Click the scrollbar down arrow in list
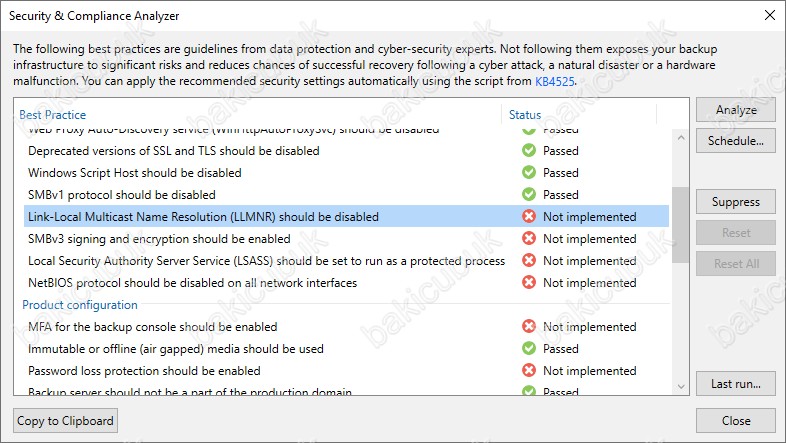Image resolution: width=786 pixels, height=443 pixels. click(681, 386)
